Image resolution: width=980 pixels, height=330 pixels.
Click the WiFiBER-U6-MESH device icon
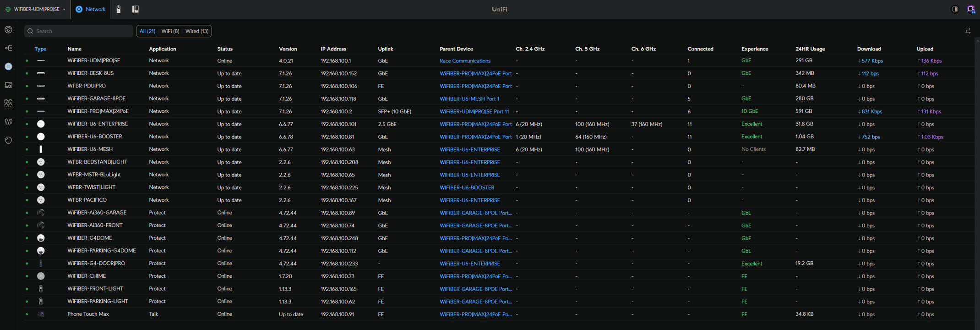[x=41, y=149]
